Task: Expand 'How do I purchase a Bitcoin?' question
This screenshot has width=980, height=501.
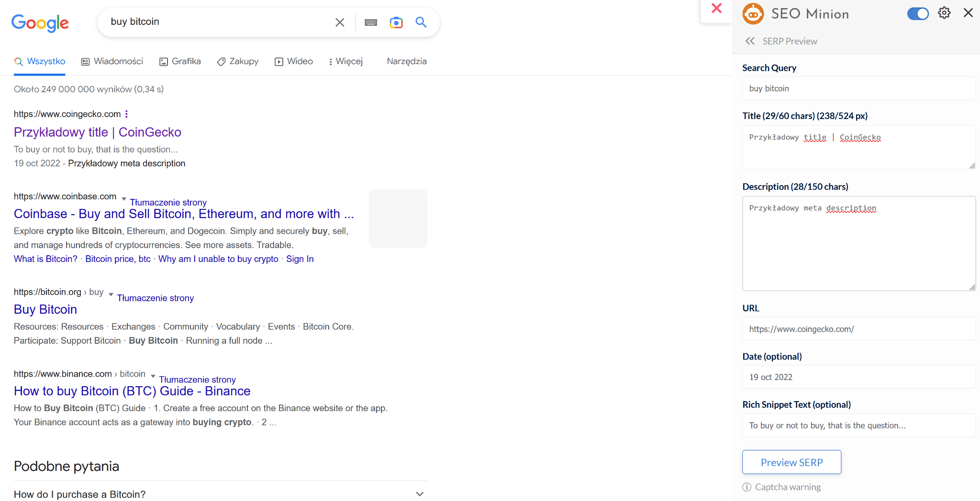Action: point(220,494)
